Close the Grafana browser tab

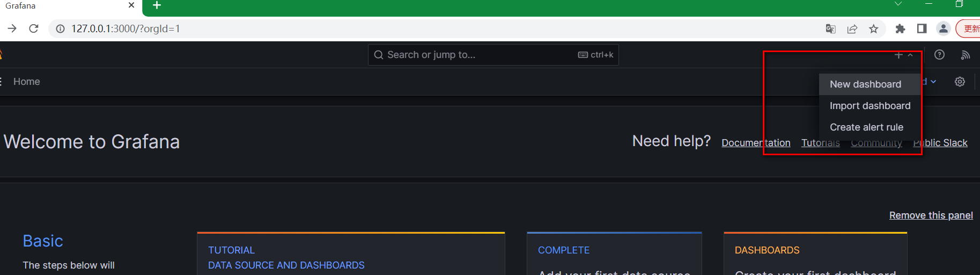(x=131, y=5)
